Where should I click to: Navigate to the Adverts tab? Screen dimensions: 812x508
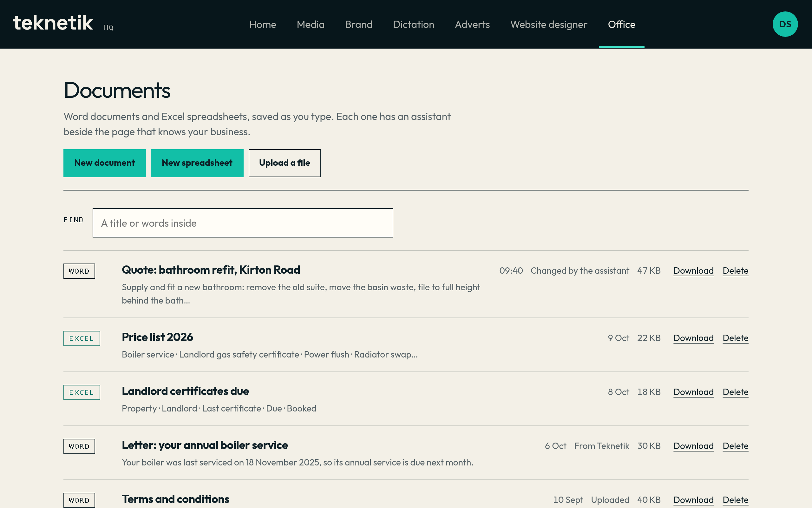point(472,24)
